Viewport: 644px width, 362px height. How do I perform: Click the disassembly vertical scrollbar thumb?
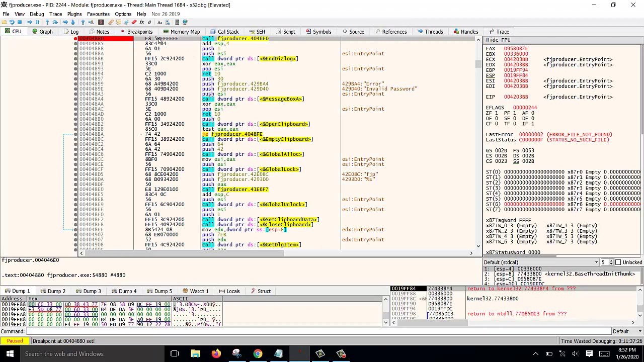click(x=478, y=64)
